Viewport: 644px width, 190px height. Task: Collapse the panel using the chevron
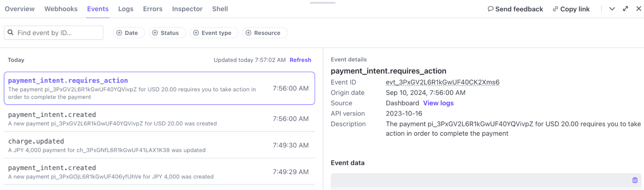coord(612,9)
